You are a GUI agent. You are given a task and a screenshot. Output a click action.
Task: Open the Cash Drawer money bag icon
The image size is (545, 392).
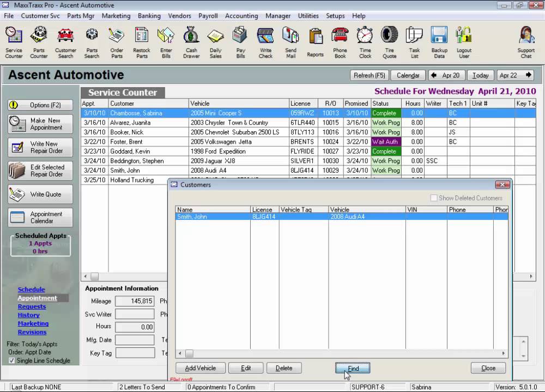tap(191, 42)
